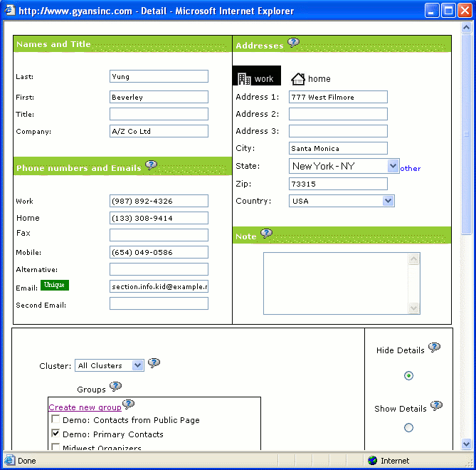Click help icon next to Create new group
The width and height of the screenshot is (476, 470).
128,404
